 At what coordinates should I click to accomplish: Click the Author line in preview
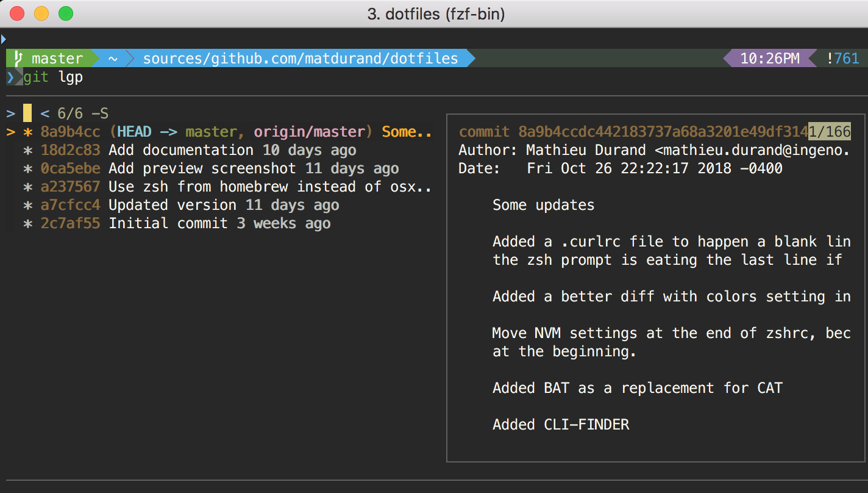click(655, 150)
